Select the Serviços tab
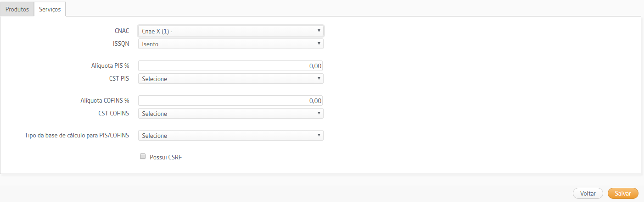This screenshot has width=644, height=202. point(50,9)
